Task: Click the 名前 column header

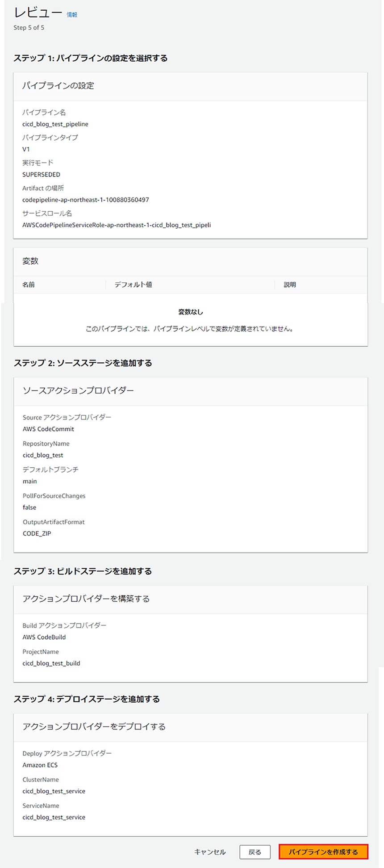Action: [x=29, y=285]
